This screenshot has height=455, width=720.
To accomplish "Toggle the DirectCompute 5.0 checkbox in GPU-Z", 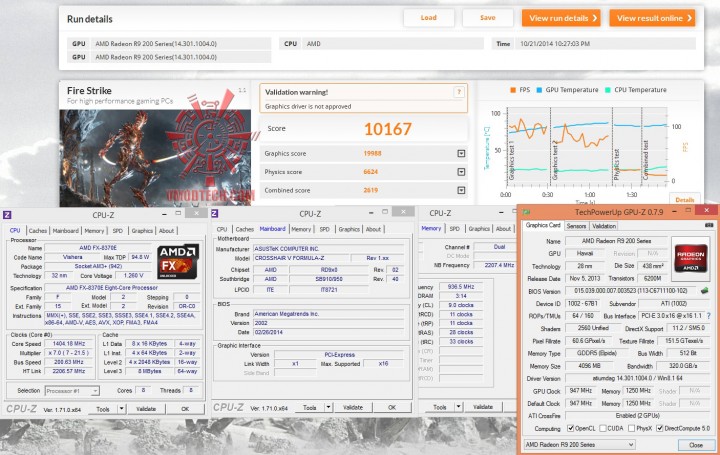I will point(659,428).
